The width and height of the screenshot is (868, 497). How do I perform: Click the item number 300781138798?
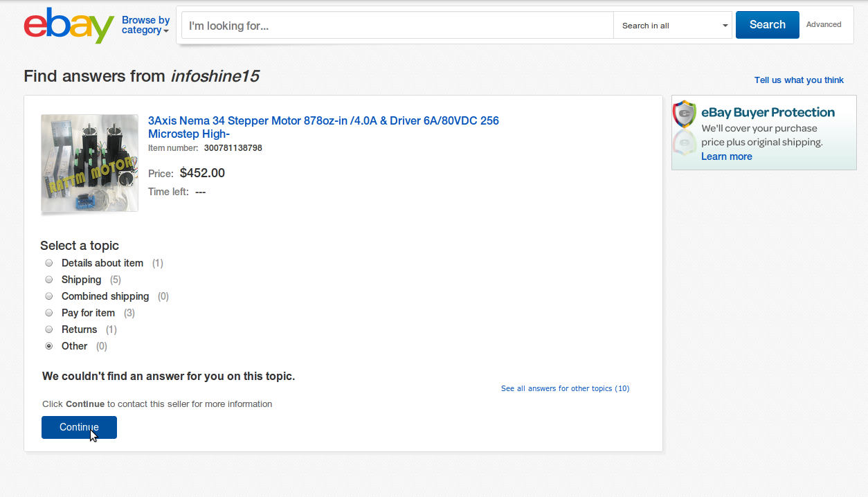tap(233, 148)
